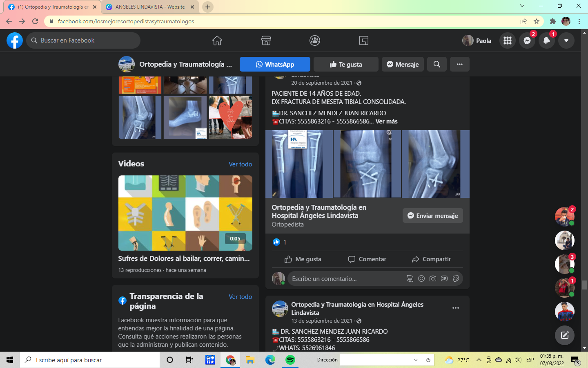Open the Marketplace store icon
The width and height of the screenshot is (588, 368).
[266, 40]
